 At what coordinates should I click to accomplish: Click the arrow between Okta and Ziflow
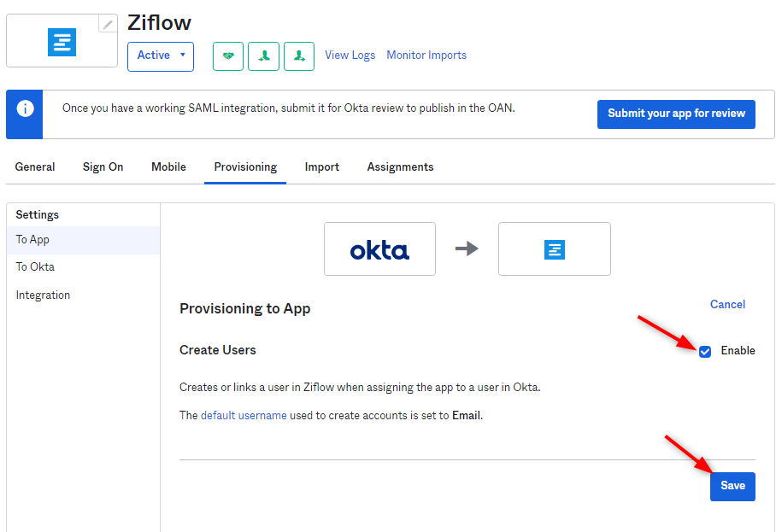click(x=467, y=248)
